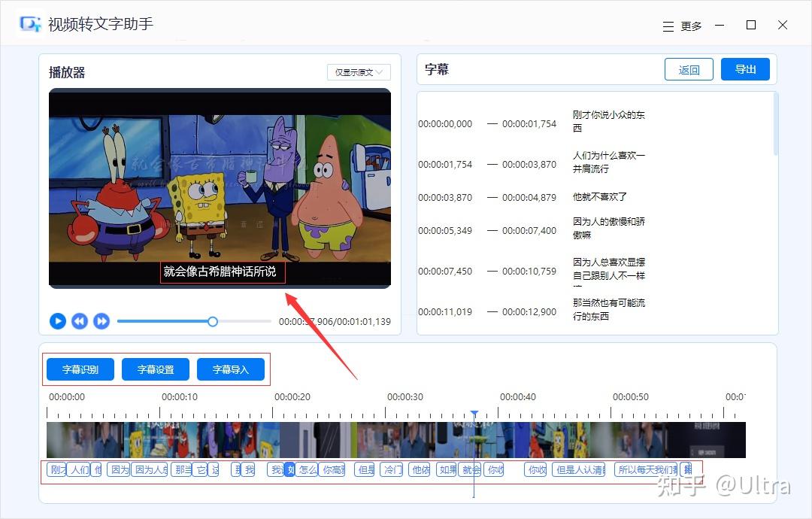Open the 仅显示原文 display dropdown
Screen dimensions: 812x519
tap(359, 72)
